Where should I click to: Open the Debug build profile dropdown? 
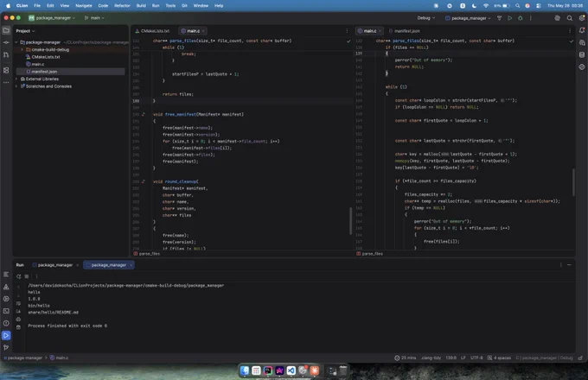[426, 18]
